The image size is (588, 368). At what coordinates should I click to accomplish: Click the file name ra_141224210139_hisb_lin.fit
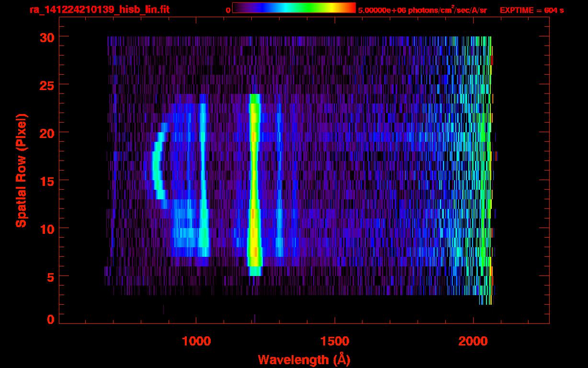coord(99,10)
